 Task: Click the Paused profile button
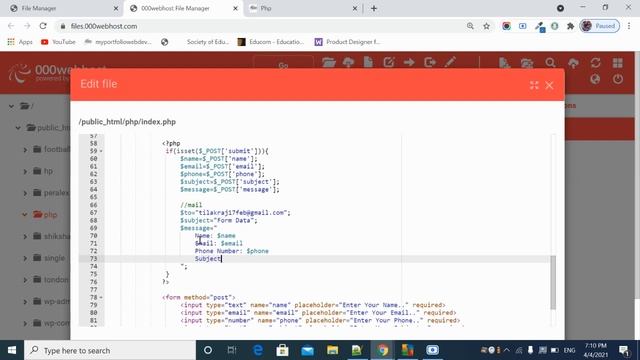coord(600,26)
